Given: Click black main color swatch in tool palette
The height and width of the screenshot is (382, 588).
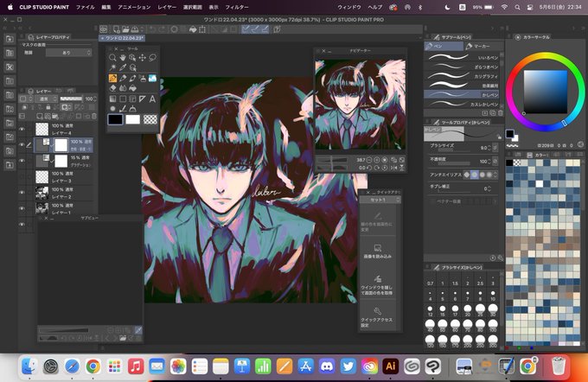Looking at the screenshot, I should 115,119.
